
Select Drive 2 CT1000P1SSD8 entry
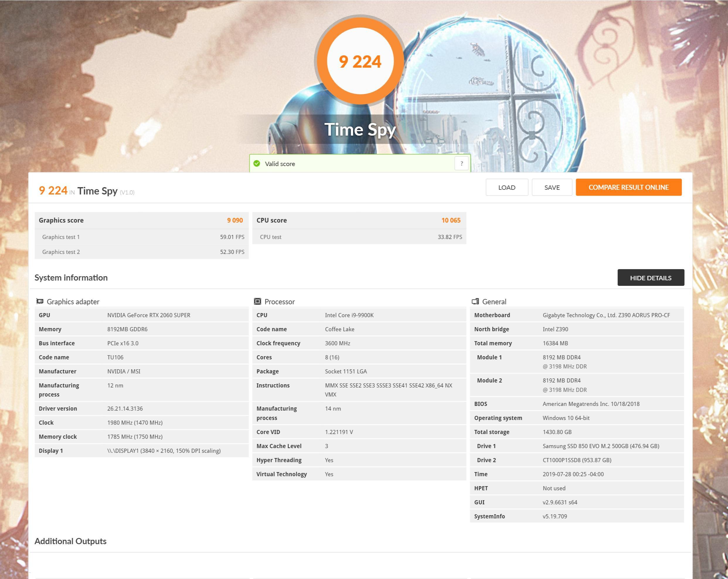[577, 460]
